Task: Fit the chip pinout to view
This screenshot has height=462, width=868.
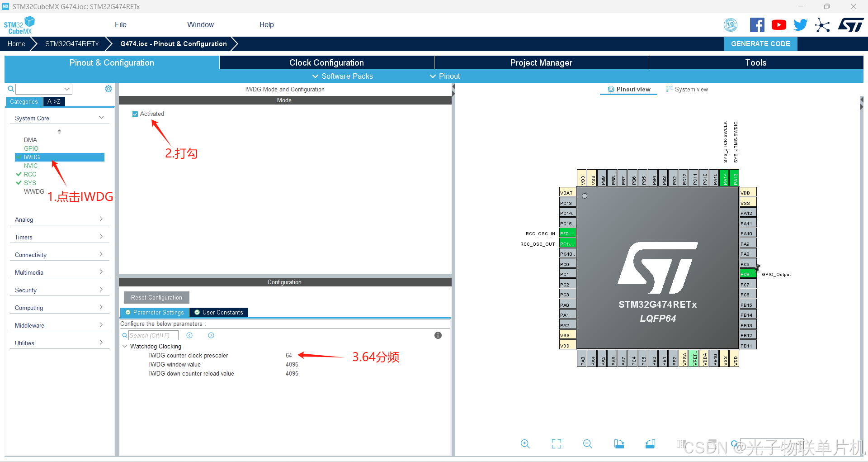Action: tap(557, 444)
